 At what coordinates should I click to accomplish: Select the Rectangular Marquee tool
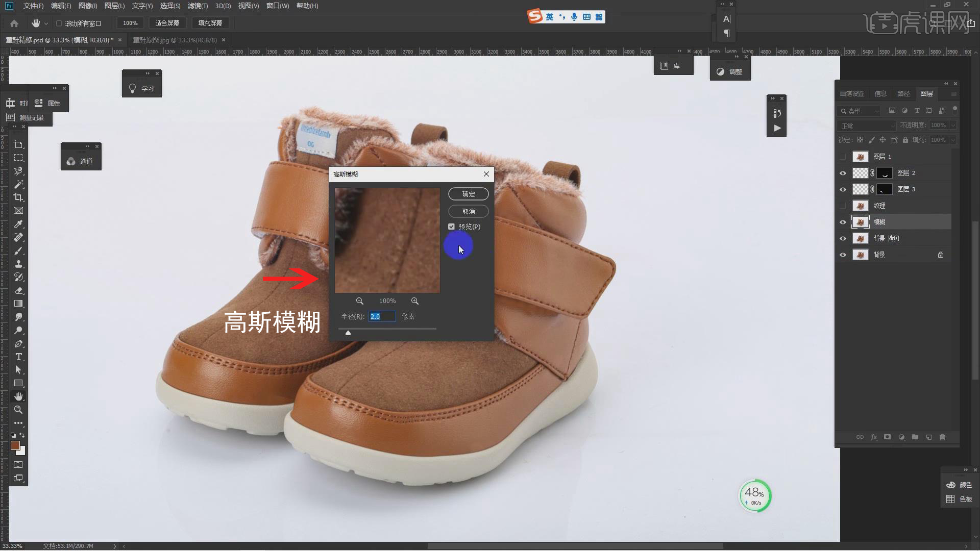pos(18,158)
